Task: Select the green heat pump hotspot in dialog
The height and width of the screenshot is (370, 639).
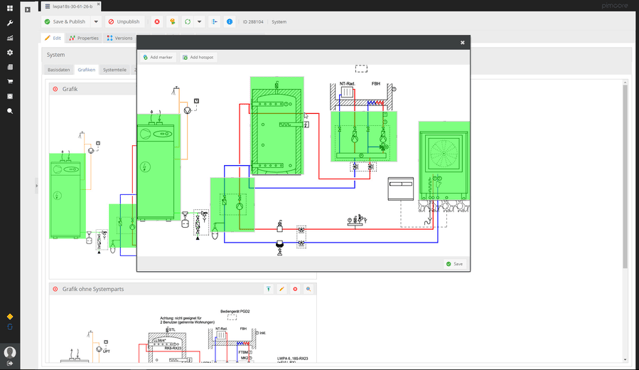Action: click(x=444, y=161)
